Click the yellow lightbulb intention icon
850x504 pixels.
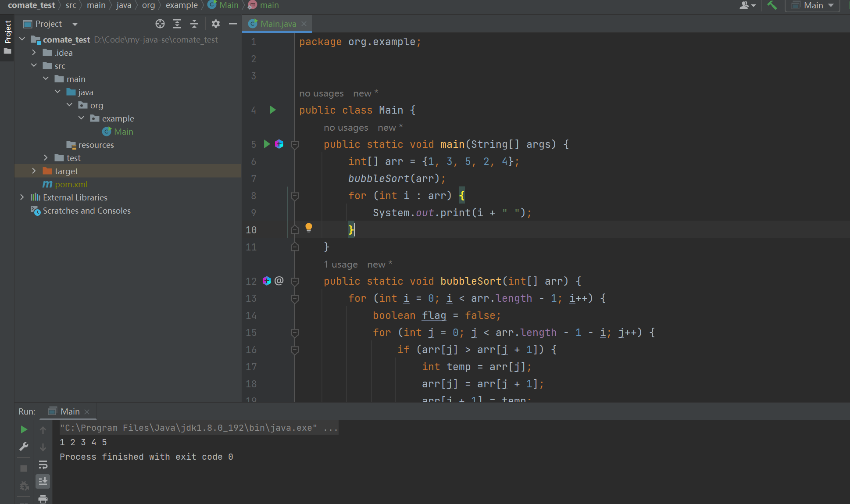309,227
